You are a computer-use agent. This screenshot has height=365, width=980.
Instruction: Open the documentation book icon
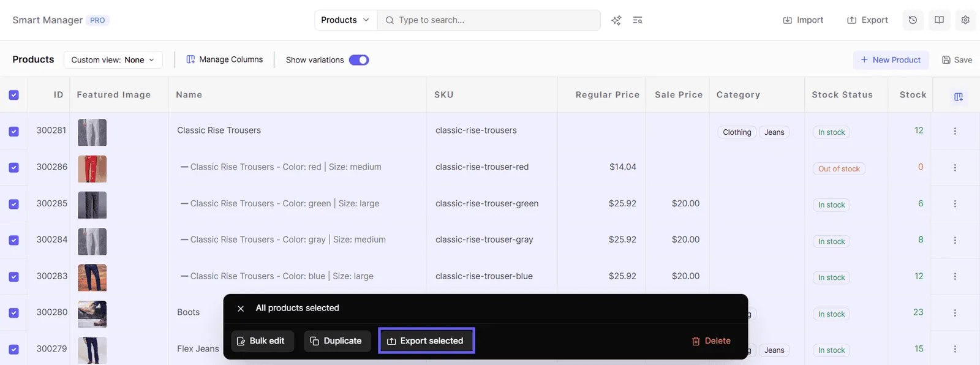pyautogui.click(x=939, y=20)
